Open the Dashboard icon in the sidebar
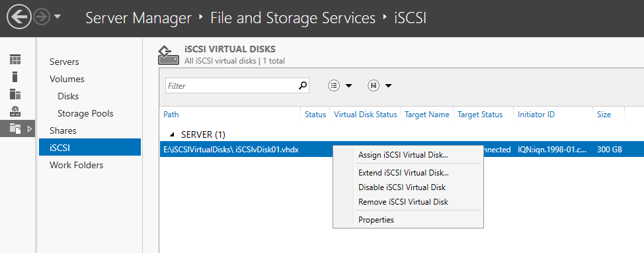This screenshot has width=644, height=253. tap(15, 60)
